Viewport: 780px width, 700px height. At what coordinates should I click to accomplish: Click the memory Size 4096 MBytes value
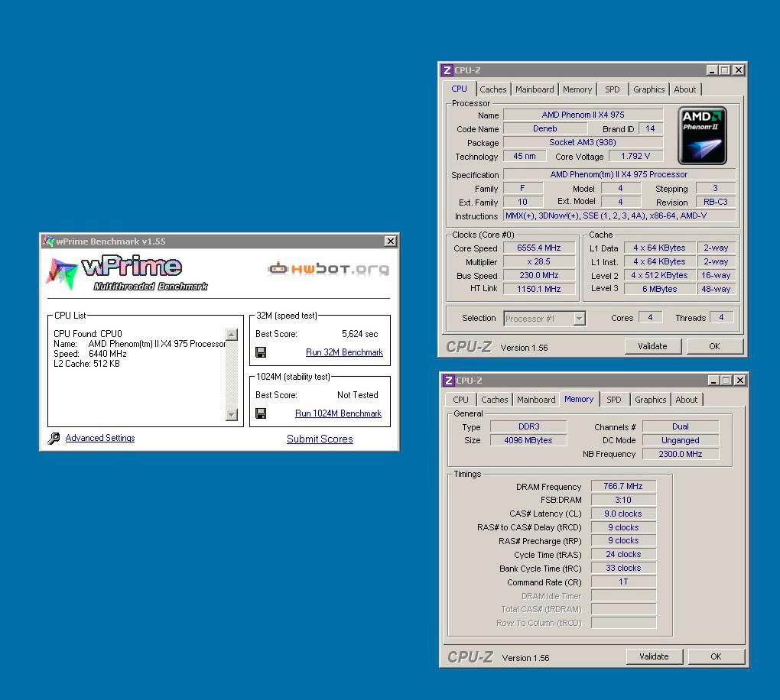pyautogui.click(x=528, y=440)
